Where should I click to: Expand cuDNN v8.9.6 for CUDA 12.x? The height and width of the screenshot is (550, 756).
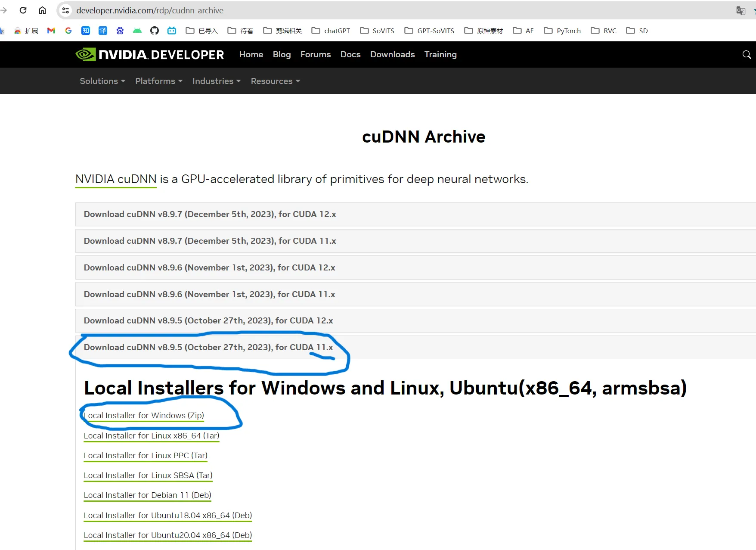pyautogui.click(x=415, y=267)
